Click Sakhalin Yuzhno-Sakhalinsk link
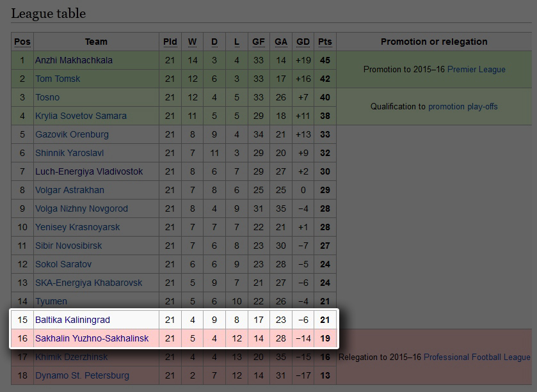The width and height of the screenshot is (537, 392). point(92,338)
